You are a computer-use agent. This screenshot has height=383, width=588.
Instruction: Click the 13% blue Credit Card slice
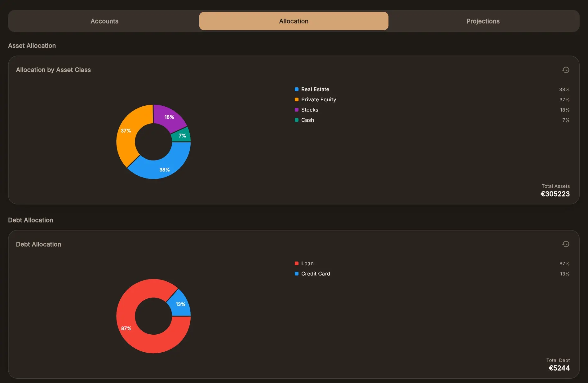click(180, 305)
